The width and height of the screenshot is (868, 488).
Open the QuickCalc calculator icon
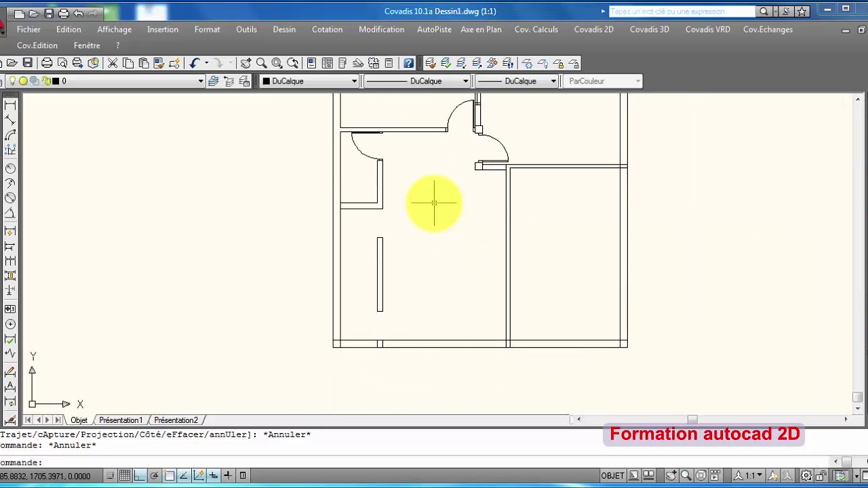389,63
